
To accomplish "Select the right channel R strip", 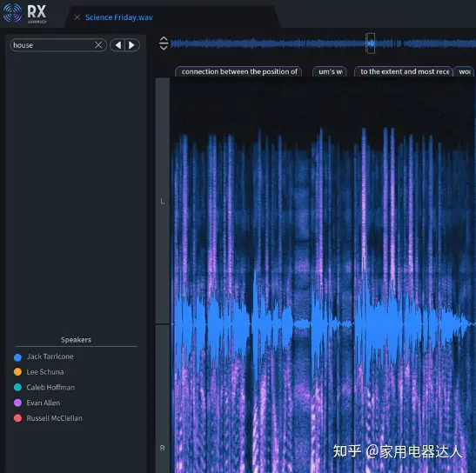I will (x=163, y=399).
